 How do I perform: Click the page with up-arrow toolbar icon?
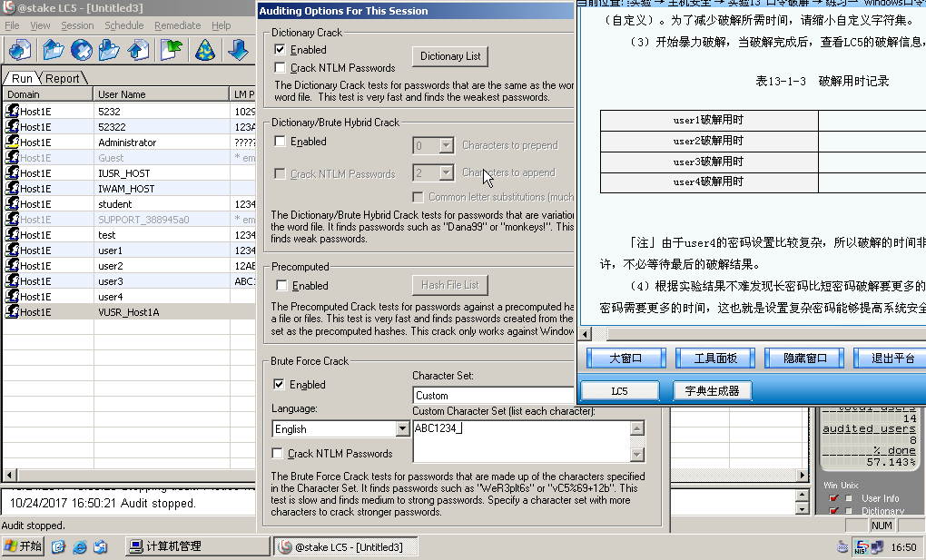pyautogui.click(x=138, y=50)
